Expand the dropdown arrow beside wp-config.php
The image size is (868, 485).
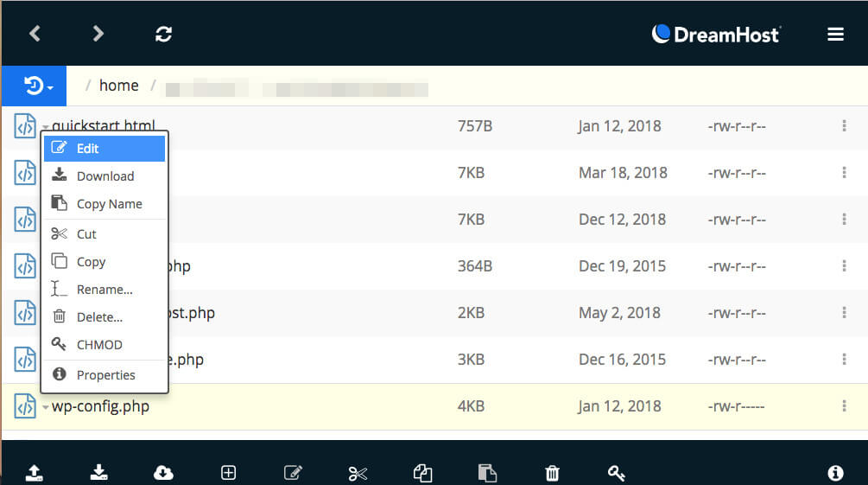46,407
